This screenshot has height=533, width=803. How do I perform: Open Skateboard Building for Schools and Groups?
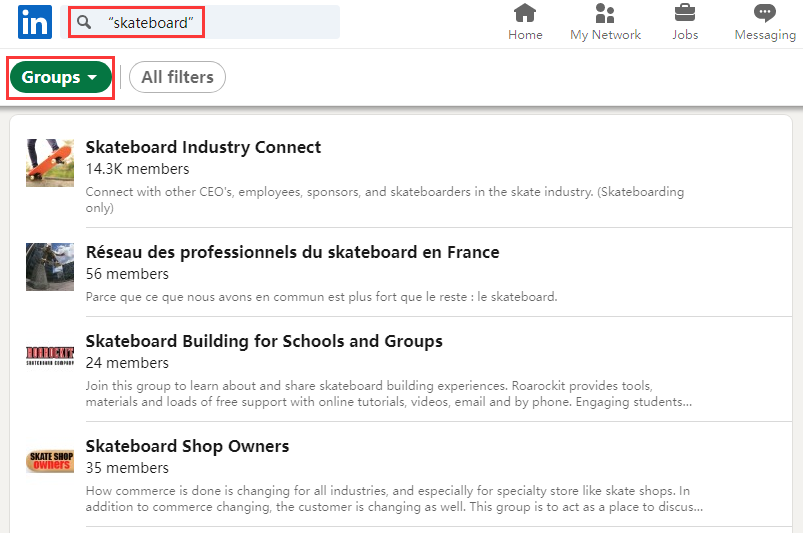tap(264, 341)
